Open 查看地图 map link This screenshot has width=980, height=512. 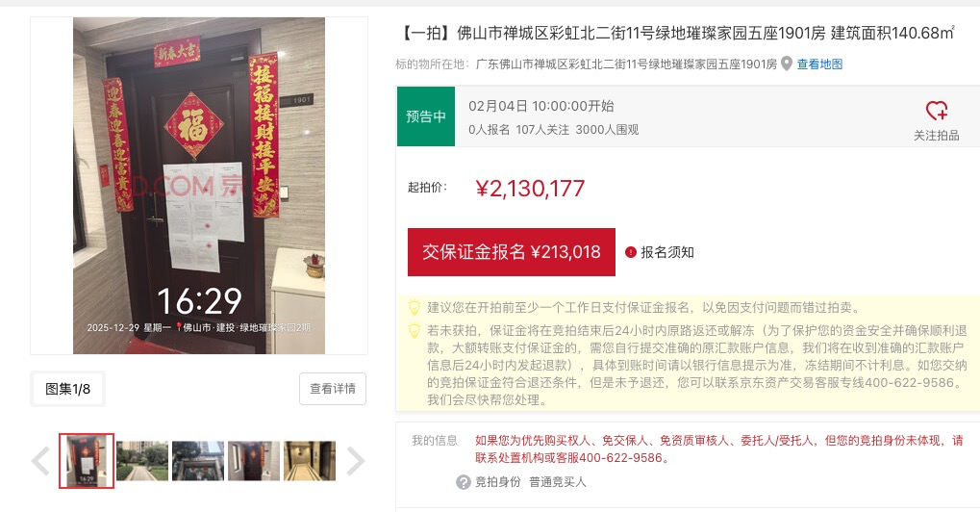pyautogui.click(x=819, y=64)
